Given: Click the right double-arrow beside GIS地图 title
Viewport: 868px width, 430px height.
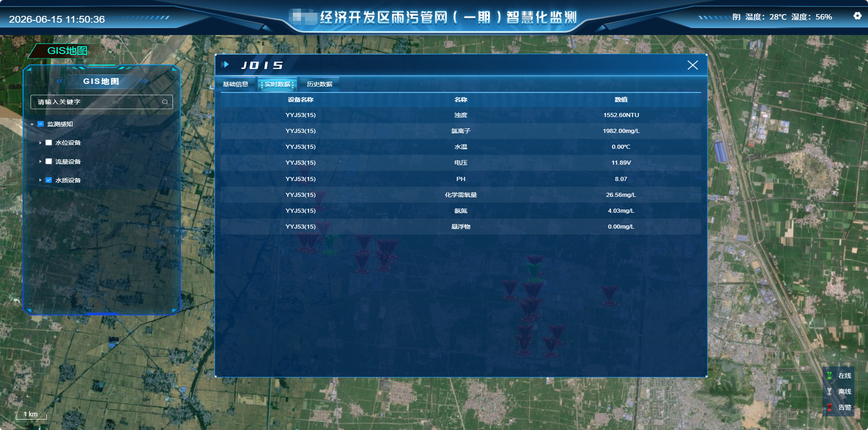Looking at the screenshot, I should pos(144,81).
